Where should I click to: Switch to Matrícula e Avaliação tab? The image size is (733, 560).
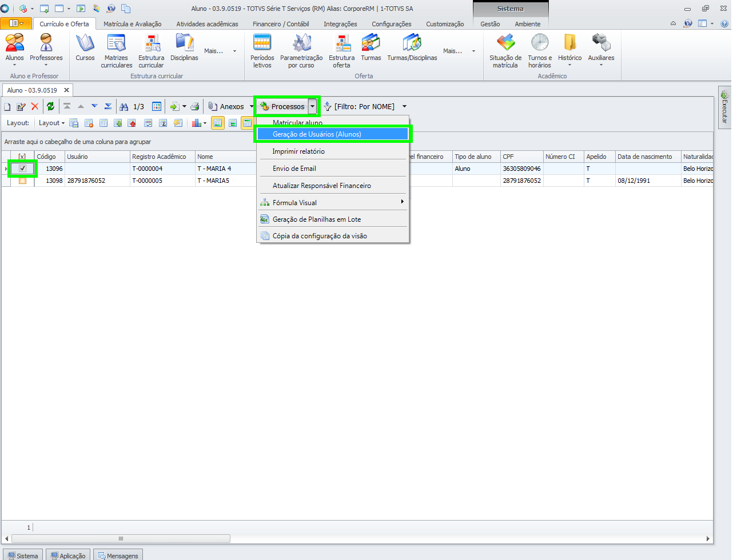tap(132, 24)
